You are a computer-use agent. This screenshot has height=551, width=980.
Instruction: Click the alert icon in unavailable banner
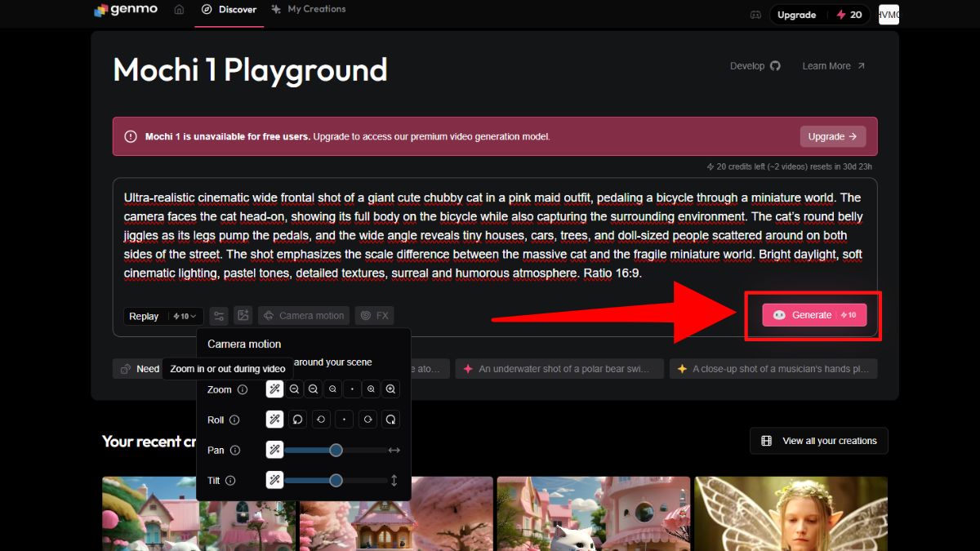click(131, 136)
